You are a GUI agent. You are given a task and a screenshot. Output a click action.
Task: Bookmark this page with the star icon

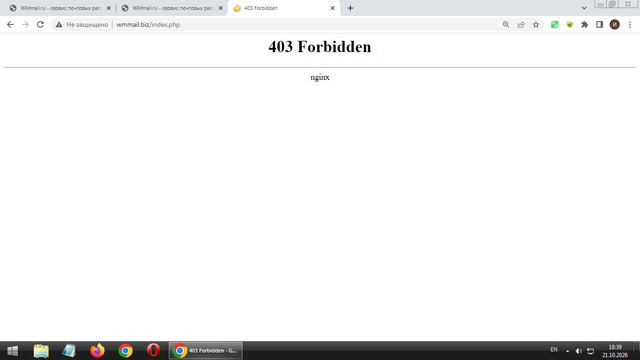536,24
